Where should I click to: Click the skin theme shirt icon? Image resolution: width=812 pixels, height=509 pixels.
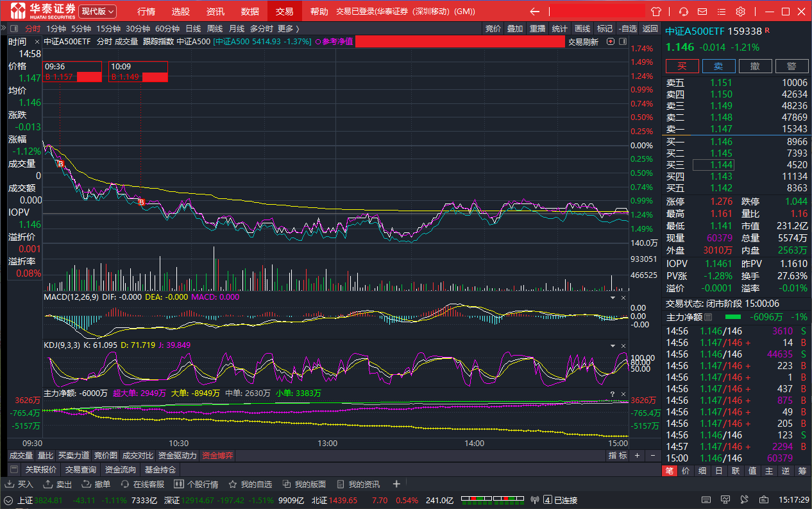(x=656, y=12)
